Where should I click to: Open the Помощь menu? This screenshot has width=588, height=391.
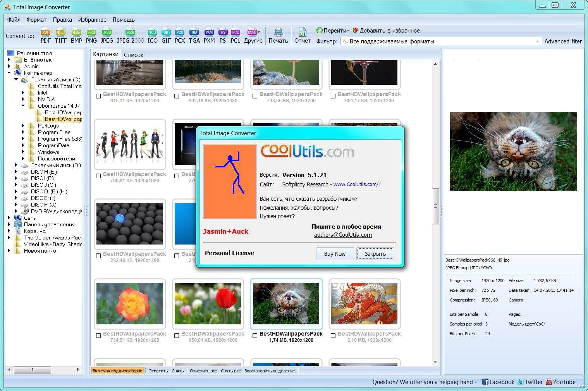124,19
